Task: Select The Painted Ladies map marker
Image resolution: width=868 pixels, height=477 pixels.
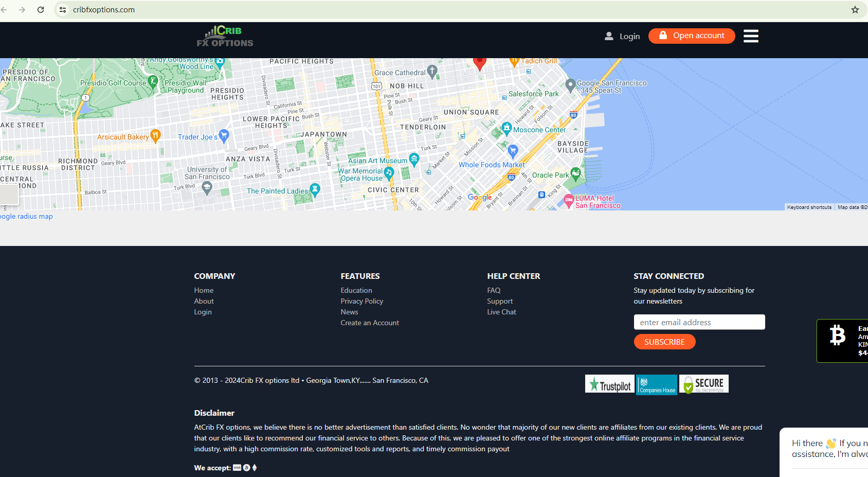Action: [x=315, y=190]
